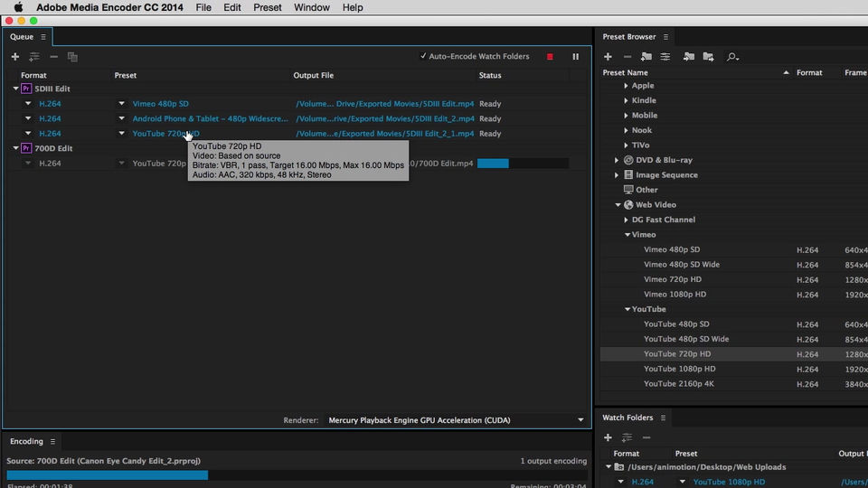Open preset dropdown for Android Phone & Tablet row
This screenshot has height=488, width=868.
121,118
